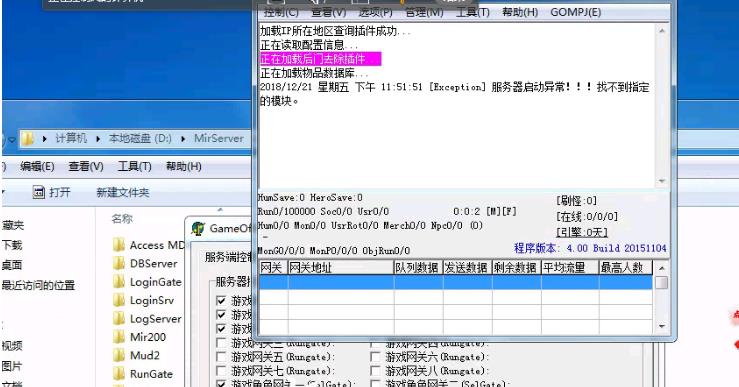Click the 打开 button label in Explorer

coord(60,192)
